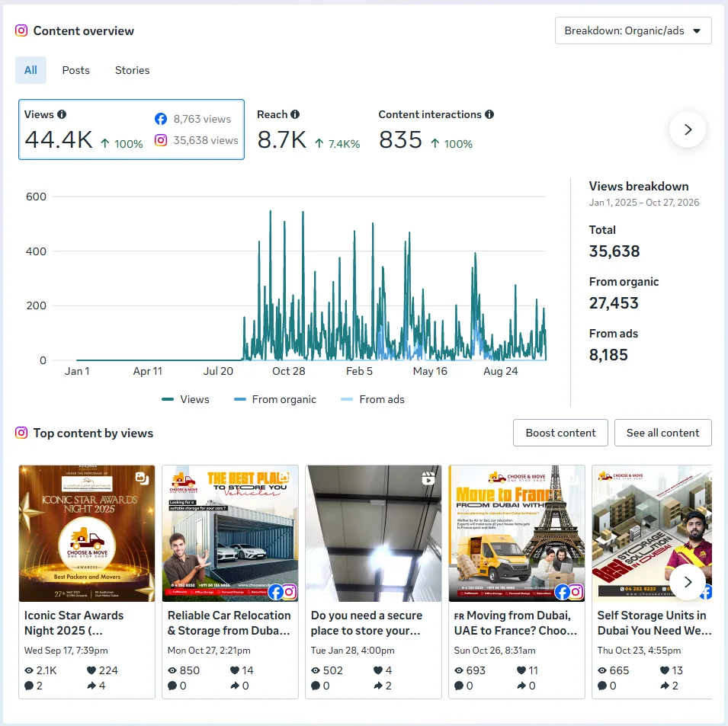
Task: Click Facebook and Instagram badge on Move to France thumbnail
Action: pos(569,592)
